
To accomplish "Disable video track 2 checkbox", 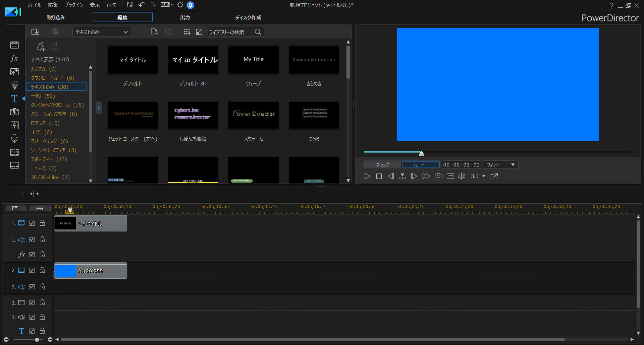I will click(32, 270).
